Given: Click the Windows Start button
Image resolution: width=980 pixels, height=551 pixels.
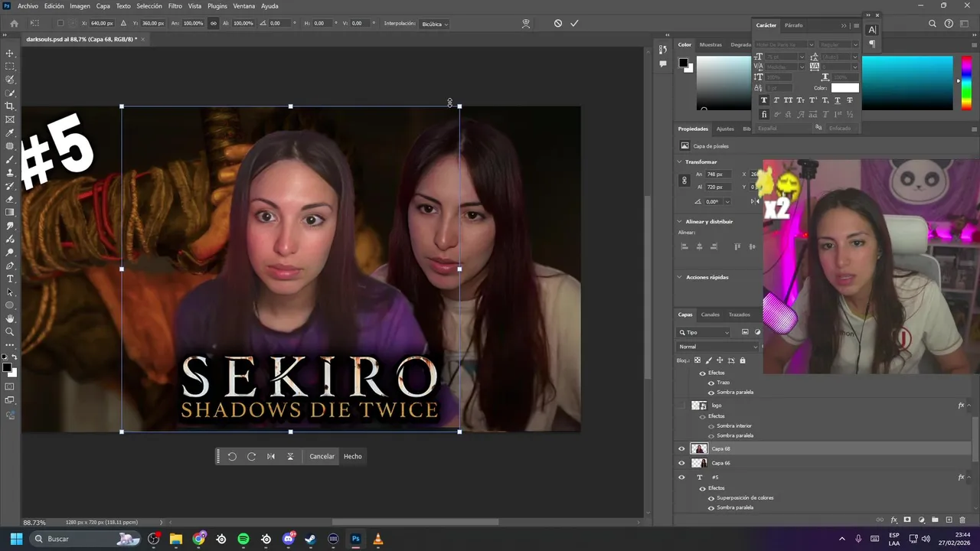Looking at the screenshot, I should pos(16,539).
